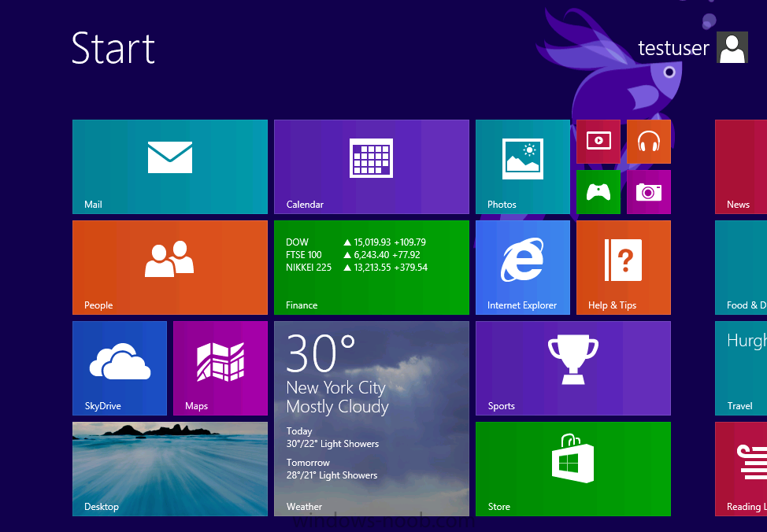The width and height of the screenshot is (767, 532).
Task: Click the user account avatar picture
Action: (x=732, y=47)
